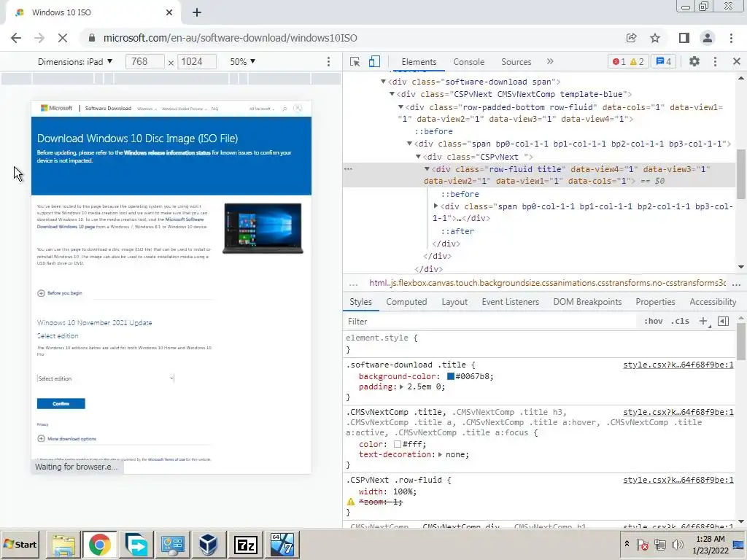
Task: Open the #0067b8 background color swatch
Action: coord(450,377)
